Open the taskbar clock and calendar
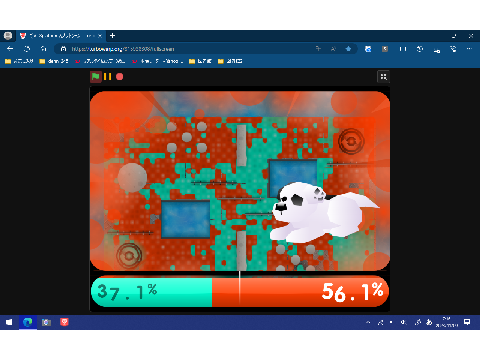 pyautogui.click(x=447, y=322)
